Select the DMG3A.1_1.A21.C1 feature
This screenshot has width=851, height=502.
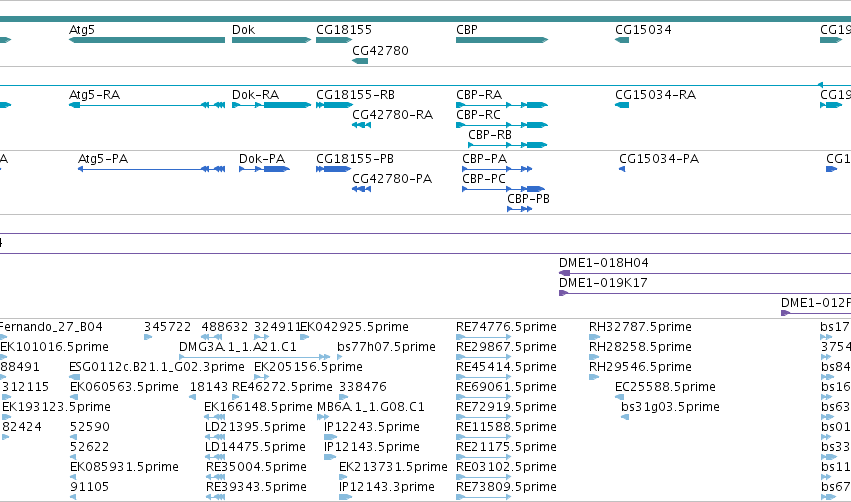click(x=255, y=357)
